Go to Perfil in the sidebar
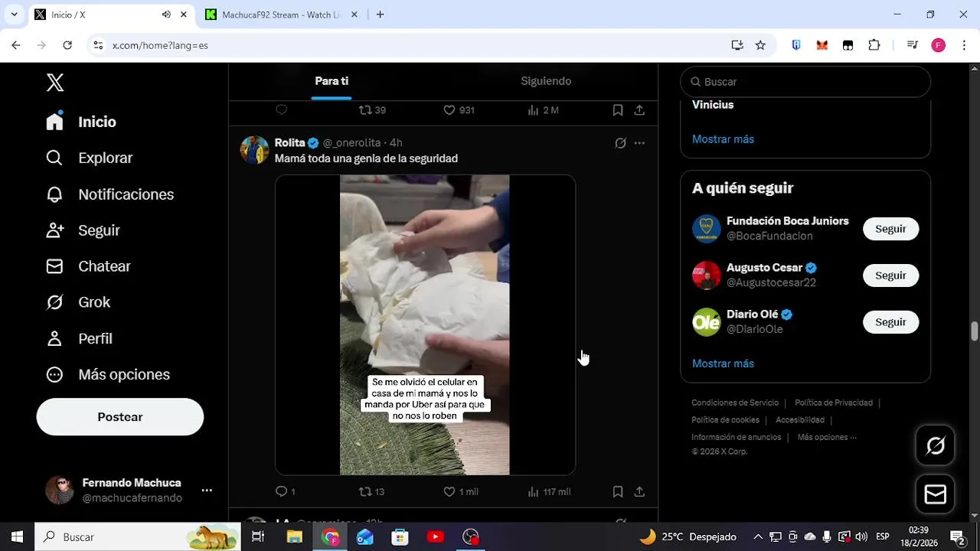The width and height of the screenshot is (980, 551). click(x=80, y=338)
